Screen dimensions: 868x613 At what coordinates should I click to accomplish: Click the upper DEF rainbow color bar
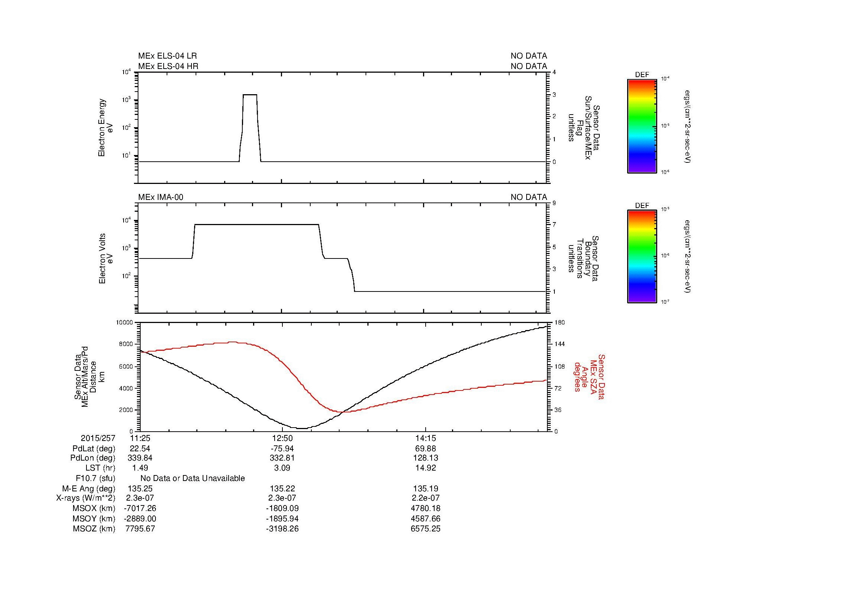pyautogui.click(x=642, y=126)
